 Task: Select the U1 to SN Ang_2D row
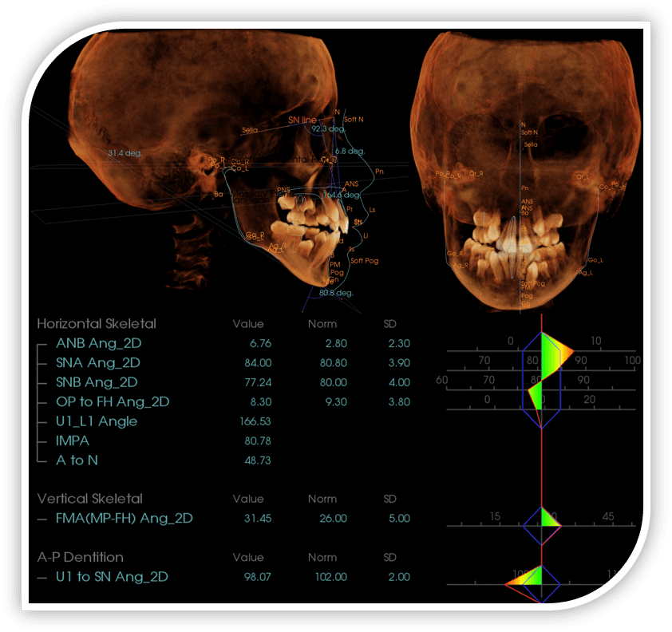click(112, 577)
